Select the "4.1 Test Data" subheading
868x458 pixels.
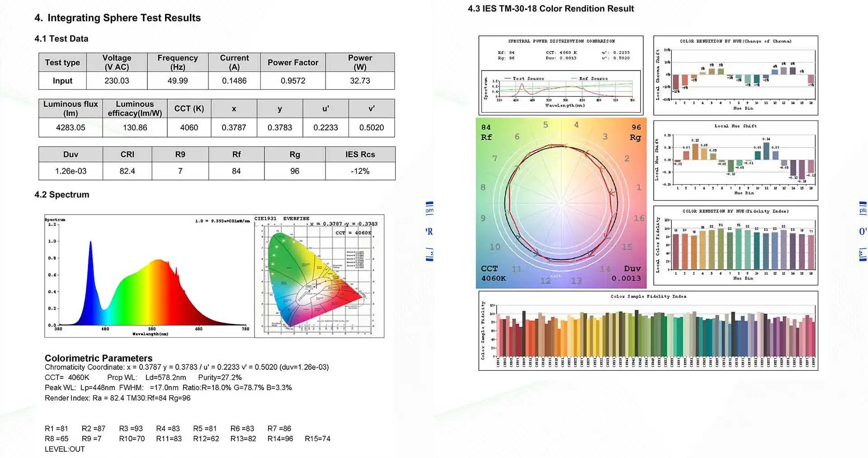[x=61, y=39]
